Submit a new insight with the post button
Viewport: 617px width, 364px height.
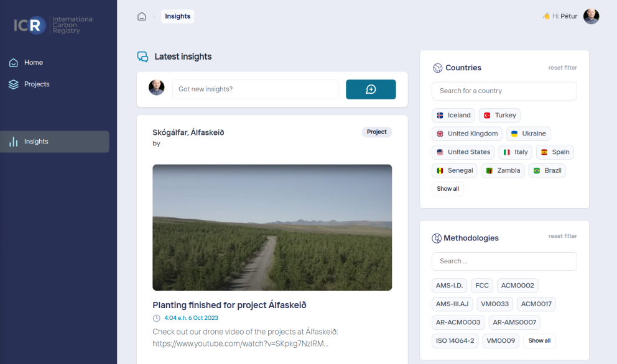pyautogui.click(x=371, y=89)
